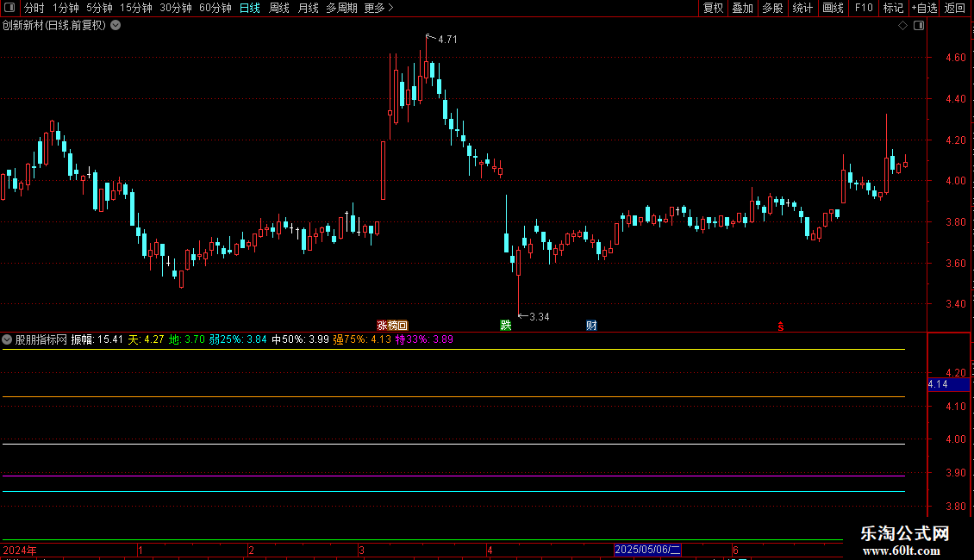Open the 股朋指标网 indicator dropdown
Screen dimensions: 974x560
(x=7, y=339)
